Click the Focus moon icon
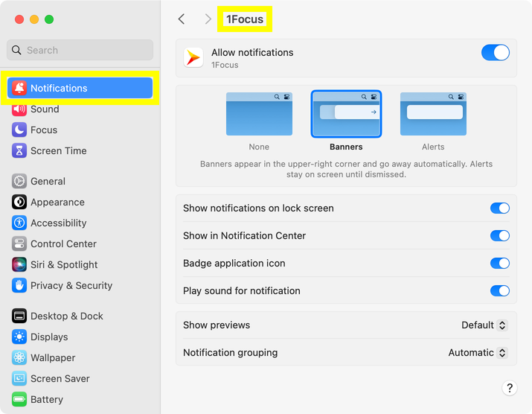Viewport: 532px width, 414px height. [x=19, y=130]
